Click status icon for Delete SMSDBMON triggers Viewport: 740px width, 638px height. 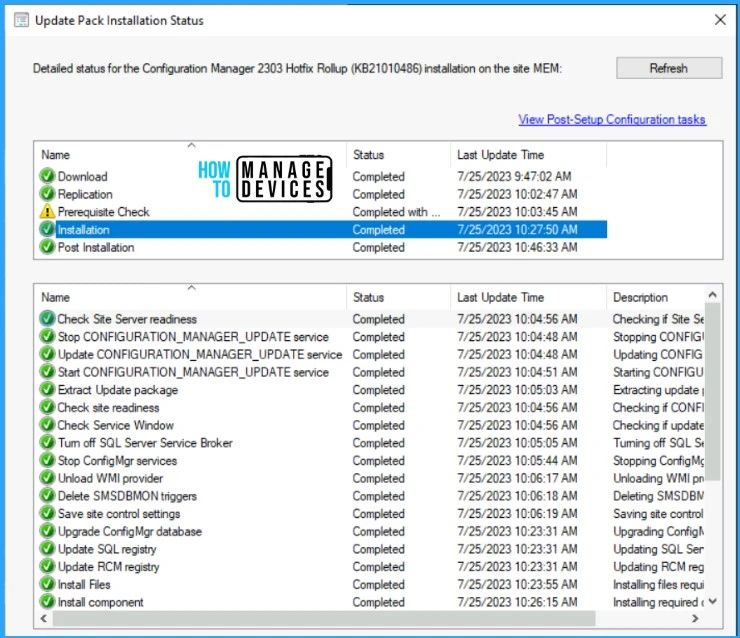click(47, 495)
